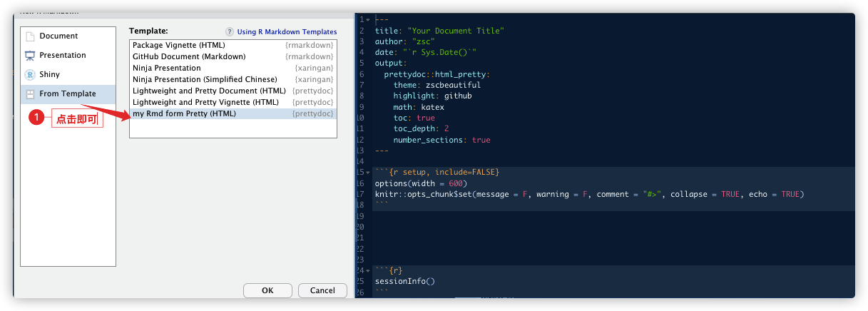
Task: Click the OK button
Action: (267, 290)
